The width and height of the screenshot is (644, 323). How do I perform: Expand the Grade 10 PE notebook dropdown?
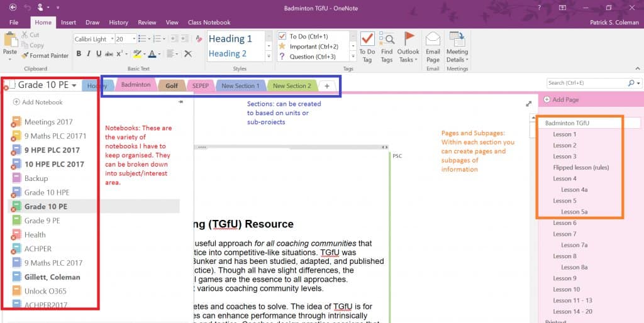pyautogui.click(x=74, y=85)
